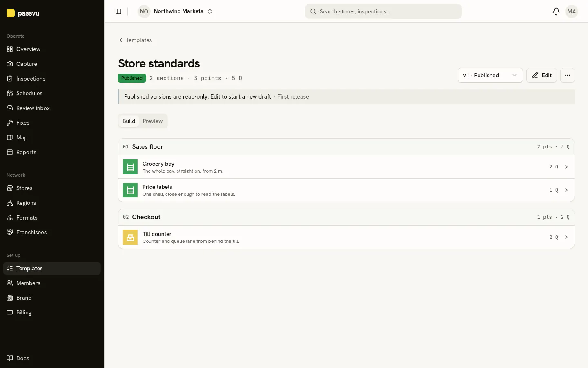Click the Grocery bay description text
Image resolution: width=588 pixels, height=368 pixels.
pyautogui.click(x=183, y=171)
